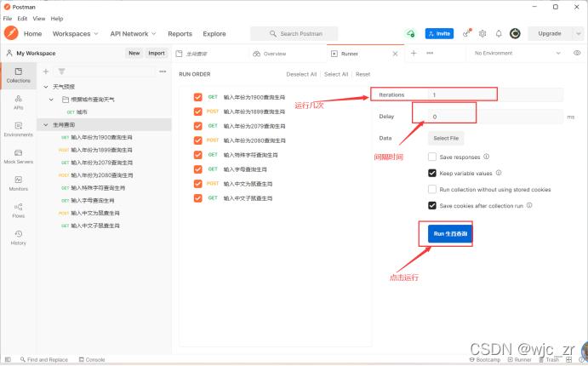Close the Runner tab
The image size is (588, 366).
(395, 54)
